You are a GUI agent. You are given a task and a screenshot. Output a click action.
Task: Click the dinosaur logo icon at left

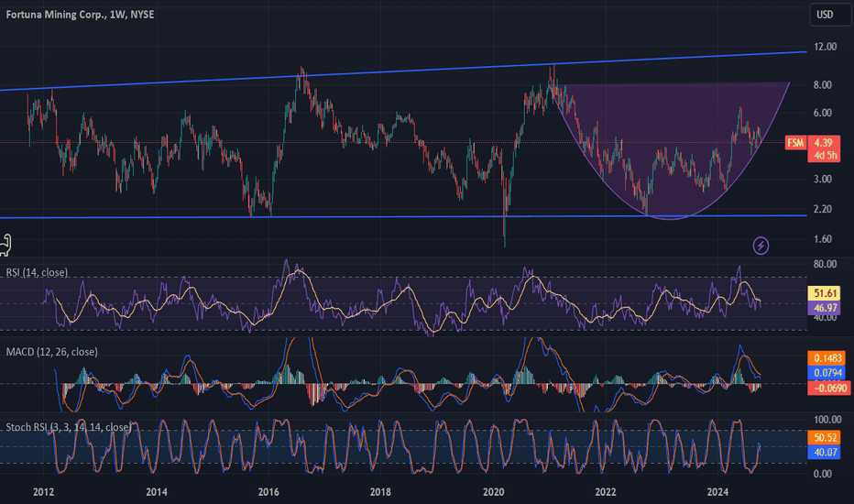[5, 245]
